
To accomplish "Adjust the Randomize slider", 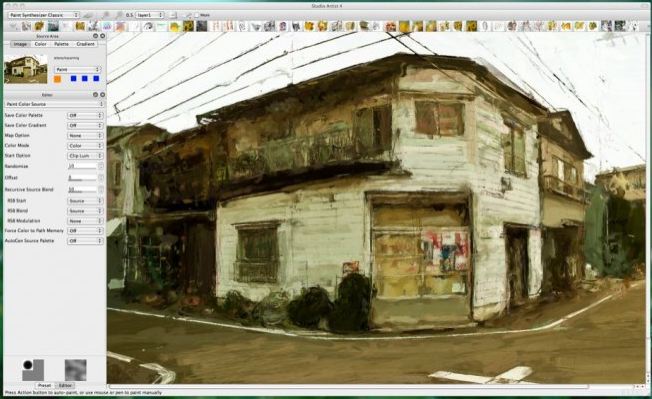I will (x=82, y=166).
